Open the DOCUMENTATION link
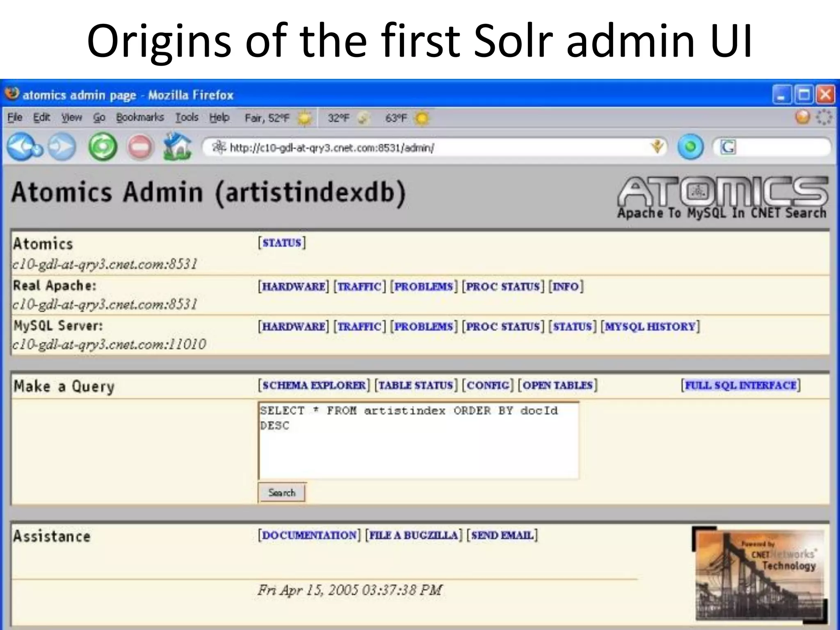The width and height of the screenshot is (840, 630). [309, 535]
